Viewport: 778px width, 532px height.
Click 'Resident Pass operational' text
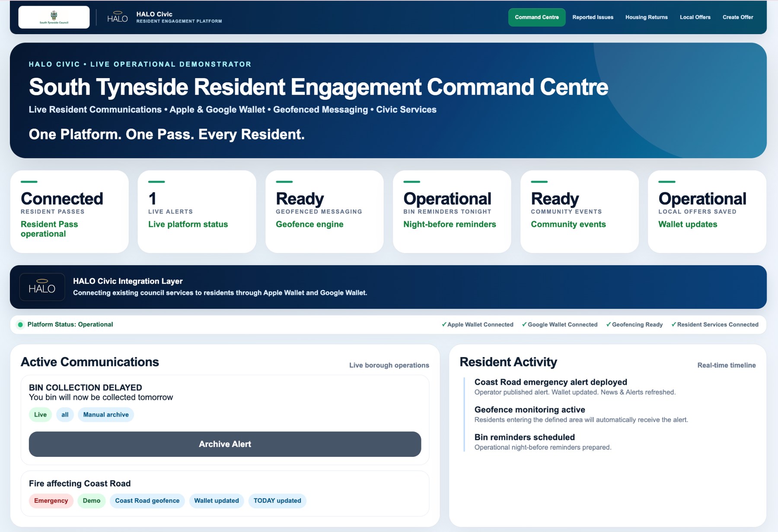[x=49, y=229]
